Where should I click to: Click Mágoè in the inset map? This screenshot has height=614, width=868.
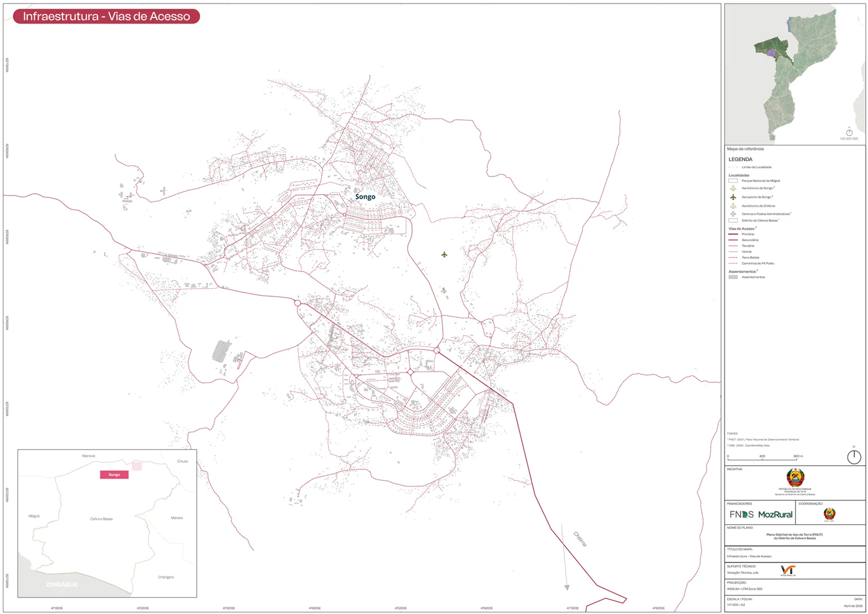click(34, 516)
